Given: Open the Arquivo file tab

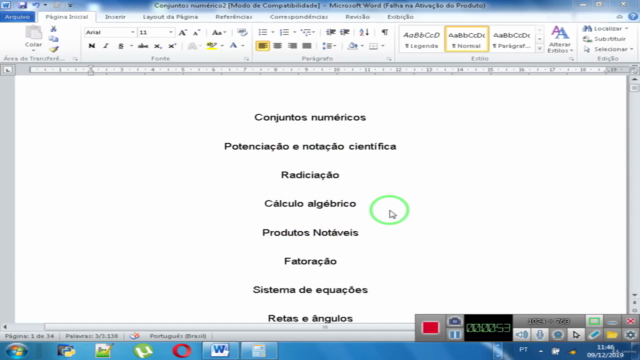Looking at the screenshot, I should pos(17,17).
